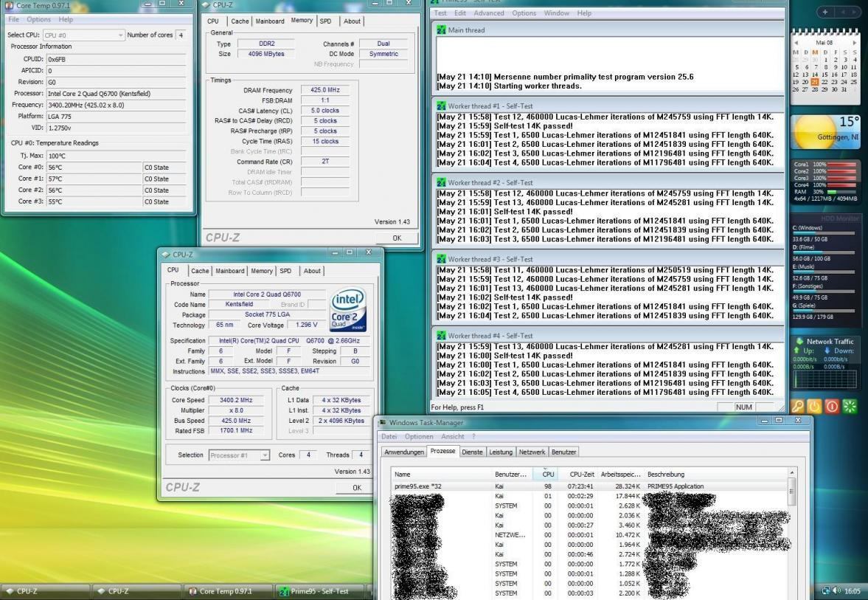Click the Task-Manager title bar icon

pyautogui.click(x=382, y=423)
